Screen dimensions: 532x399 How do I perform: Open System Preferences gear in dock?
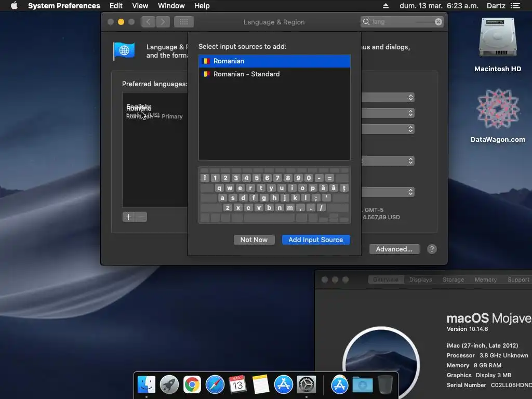click(x=307, y=384)
